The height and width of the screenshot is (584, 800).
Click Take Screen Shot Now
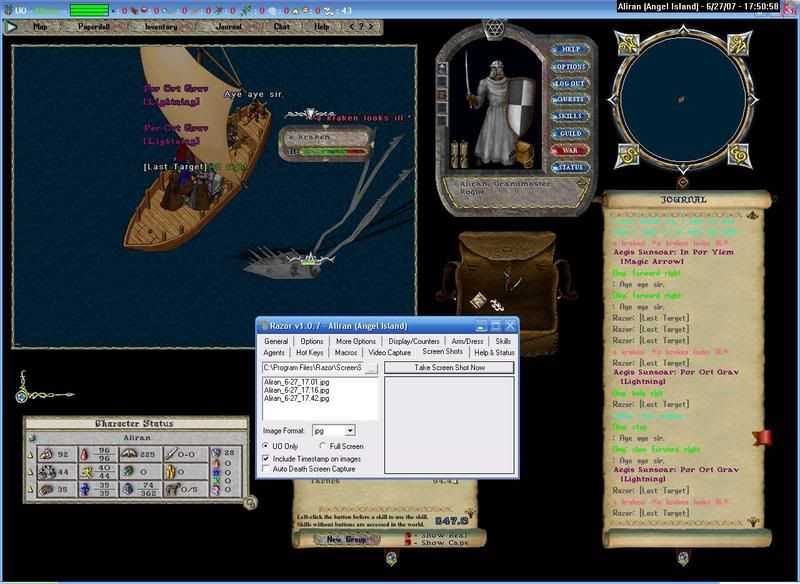(450, 368)
